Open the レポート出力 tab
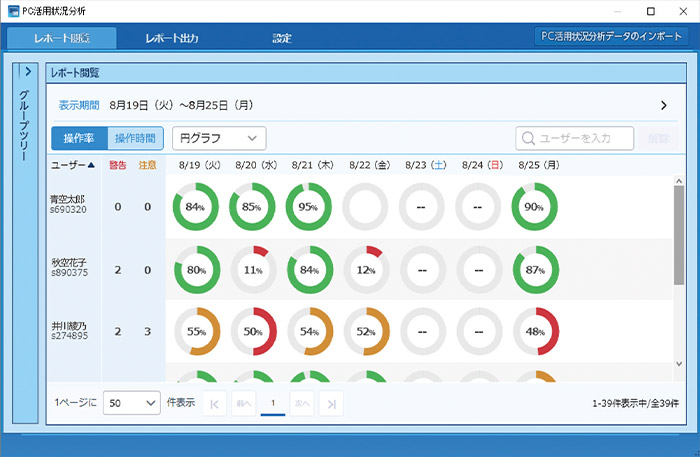 pyautogui.click(x=171, y=39)
